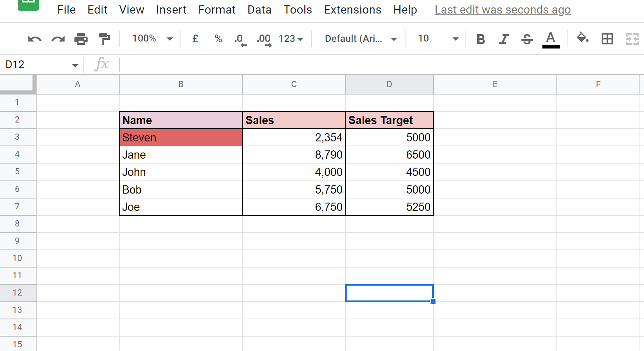Open the Borders menu icon
The image size is (644, 351).
coord(607,39)
